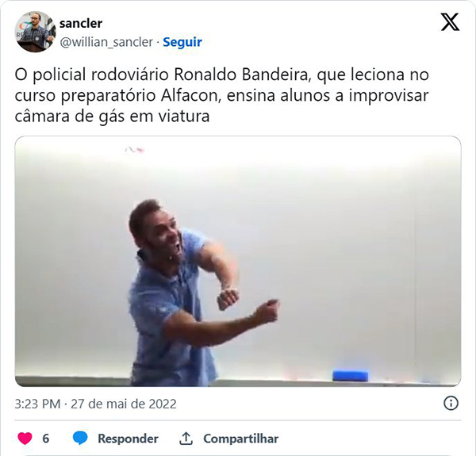
Task: Click the like count number 6
Action: click(45, 439)
